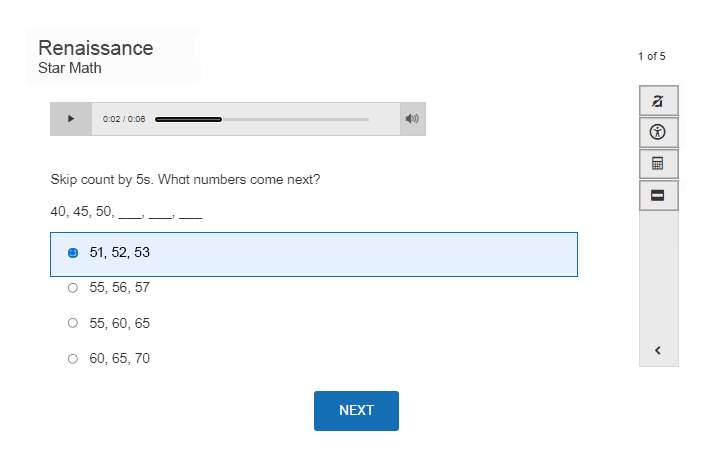Play the question audio
Screen dimensions: 715x467
coord(71,119)
